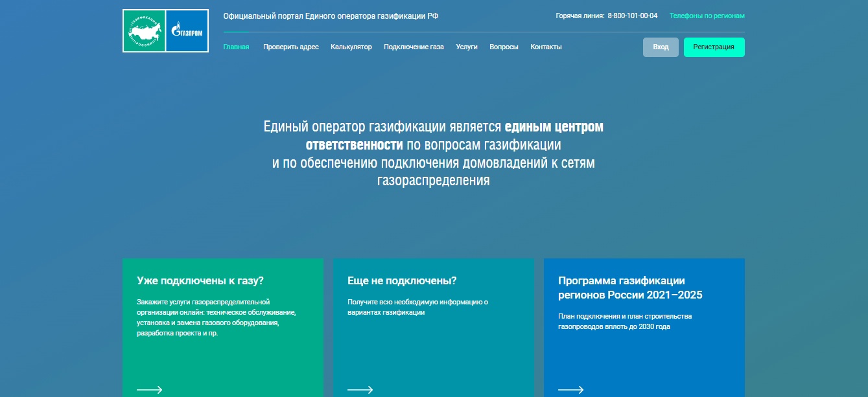Image resolution: width=868 pixels, height=397 pixels.
Task: Select Подключение газа in the navigation
Action: click(x=414, y=47)
